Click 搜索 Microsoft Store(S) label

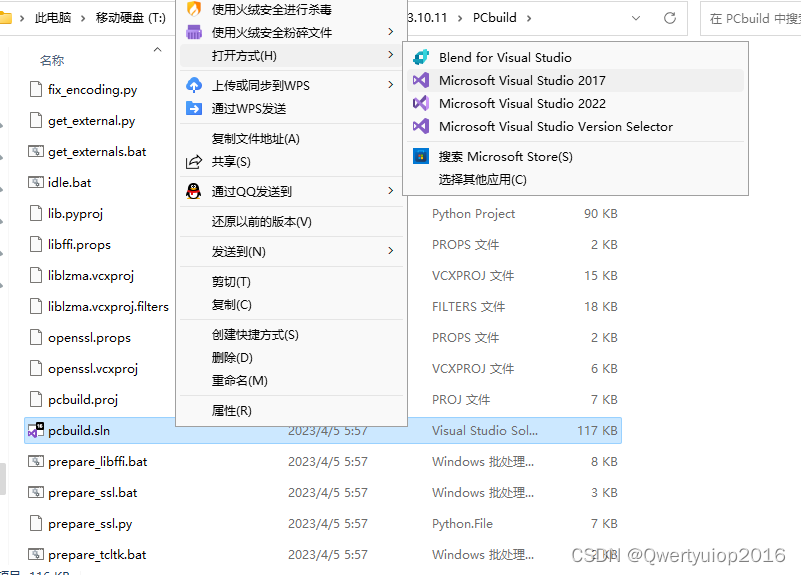tap(505, 156)
